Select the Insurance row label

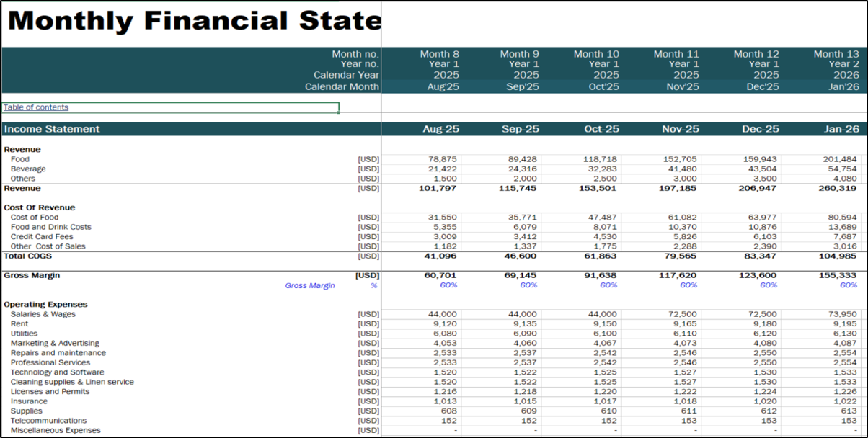[x=29, y=401]
